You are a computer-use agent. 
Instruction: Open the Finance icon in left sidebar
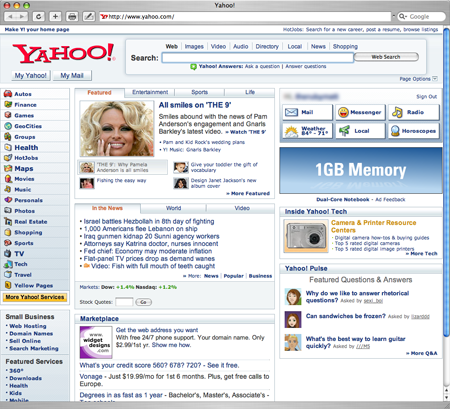(8, 104)
